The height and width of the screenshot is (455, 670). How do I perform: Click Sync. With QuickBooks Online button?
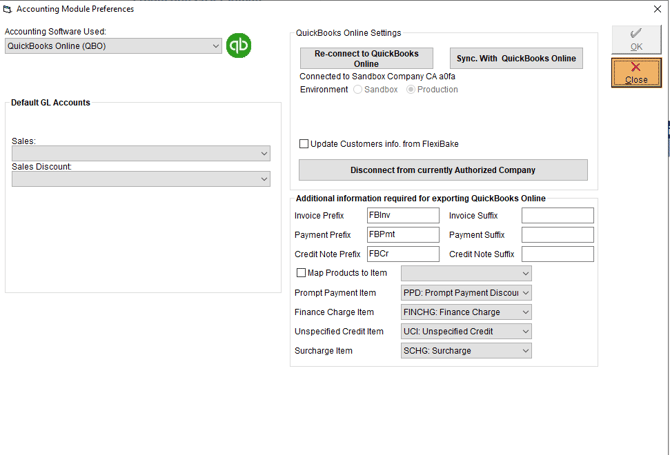[516, 59]
